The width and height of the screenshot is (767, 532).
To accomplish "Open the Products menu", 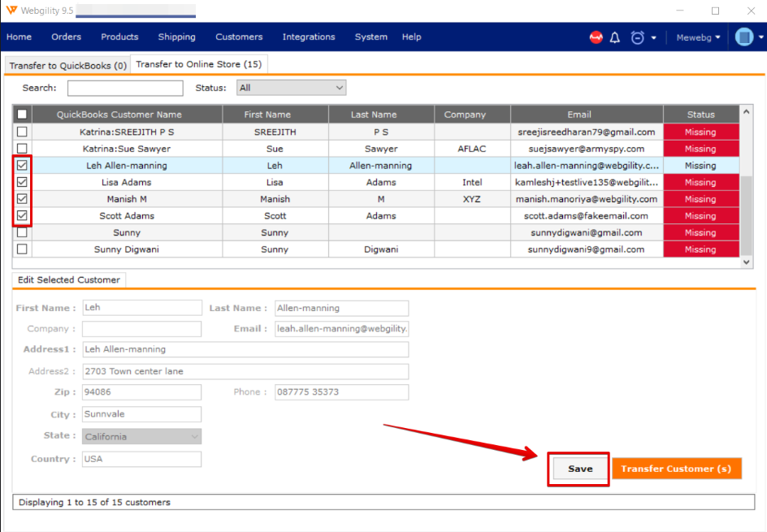I will pos(120,37).
